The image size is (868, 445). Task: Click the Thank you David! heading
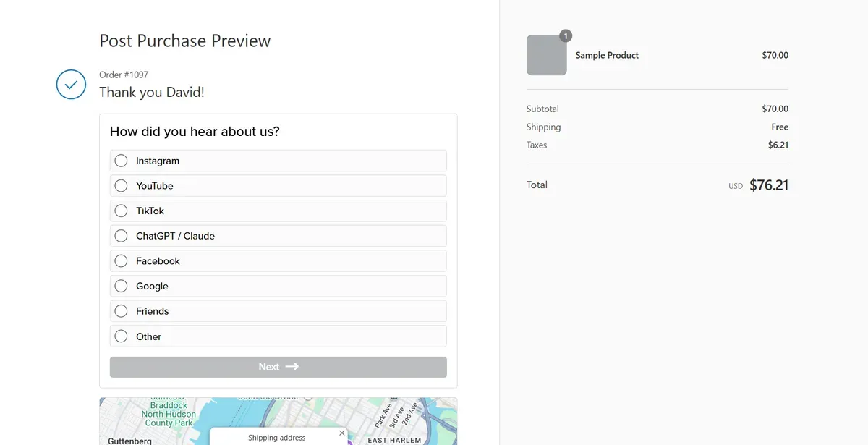point(152,92)
